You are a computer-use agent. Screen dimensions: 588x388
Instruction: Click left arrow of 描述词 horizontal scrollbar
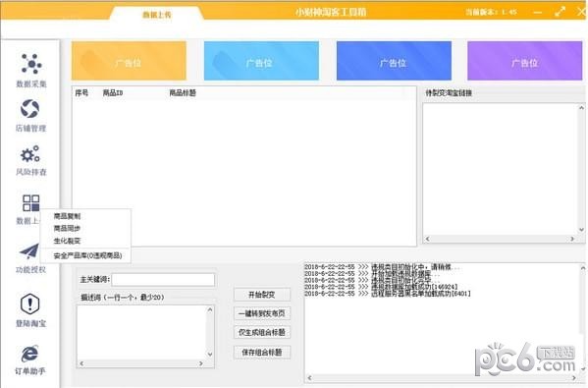81,363
